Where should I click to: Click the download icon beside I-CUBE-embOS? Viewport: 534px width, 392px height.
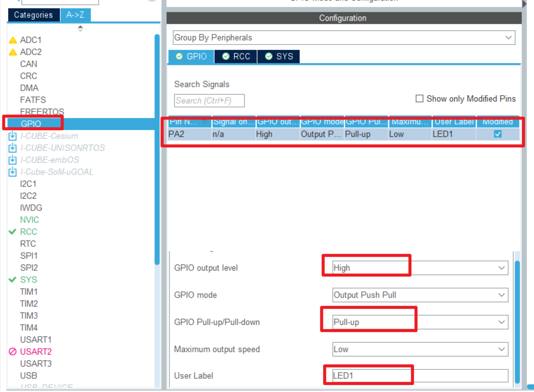tap(12, 160)
